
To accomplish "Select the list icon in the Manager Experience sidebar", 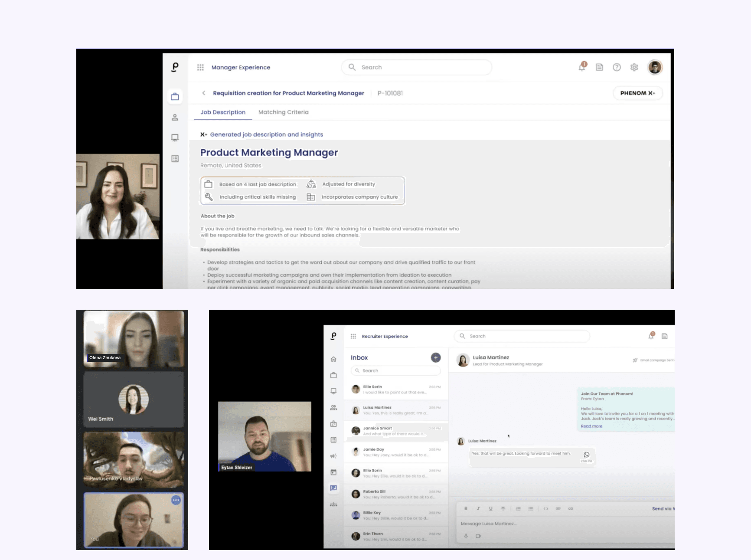I will click(x=175, y=159).
